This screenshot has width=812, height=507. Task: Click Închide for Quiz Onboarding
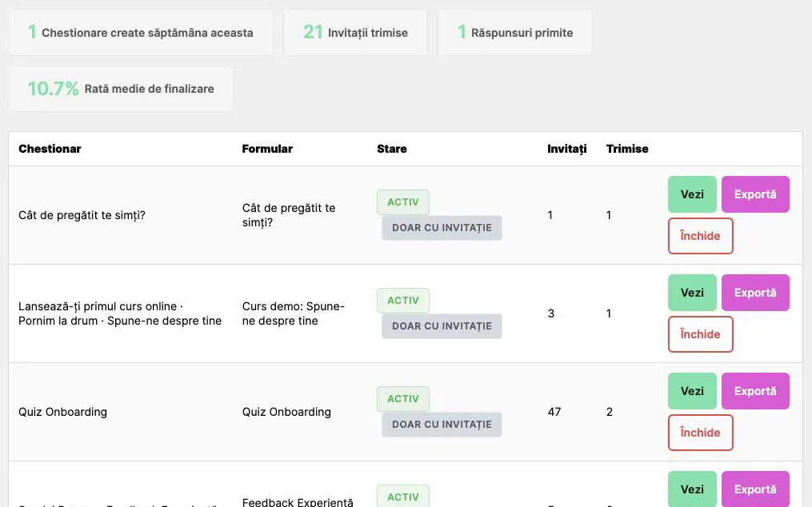(x=700, y=433)
